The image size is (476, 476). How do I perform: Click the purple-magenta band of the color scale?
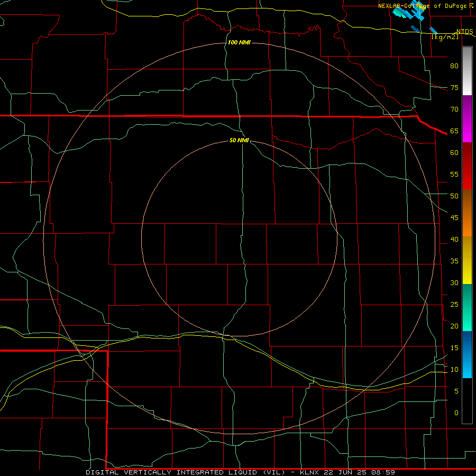(x=467, y=118)
